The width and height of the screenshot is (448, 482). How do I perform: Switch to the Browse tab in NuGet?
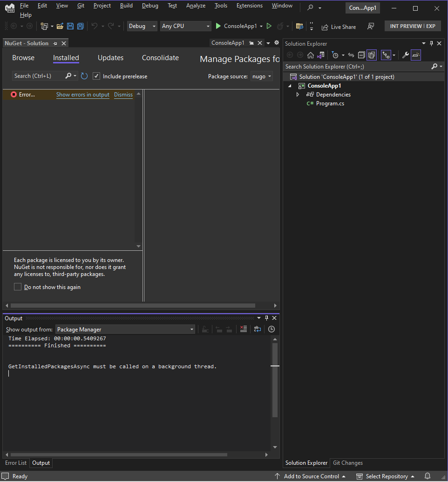pyautogui.click(x=23, y=57)
